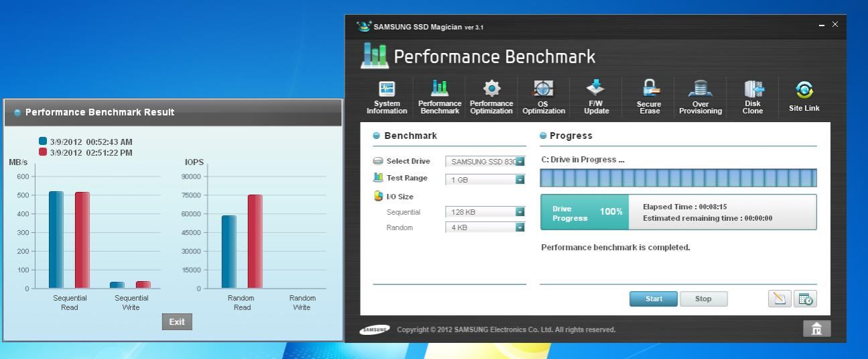Click the Stop button

[703, 299]
